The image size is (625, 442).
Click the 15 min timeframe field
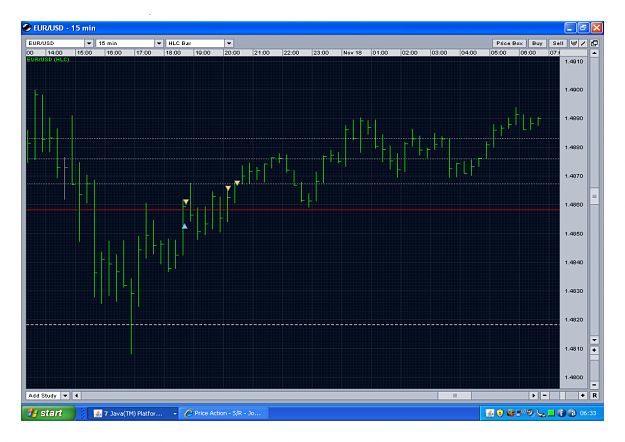[125, 43]
